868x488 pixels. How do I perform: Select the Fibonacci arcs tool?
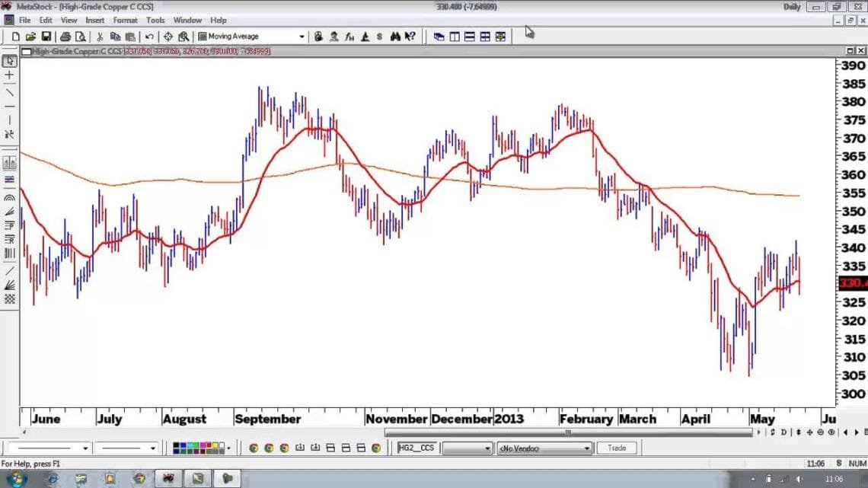coord(9,195)
